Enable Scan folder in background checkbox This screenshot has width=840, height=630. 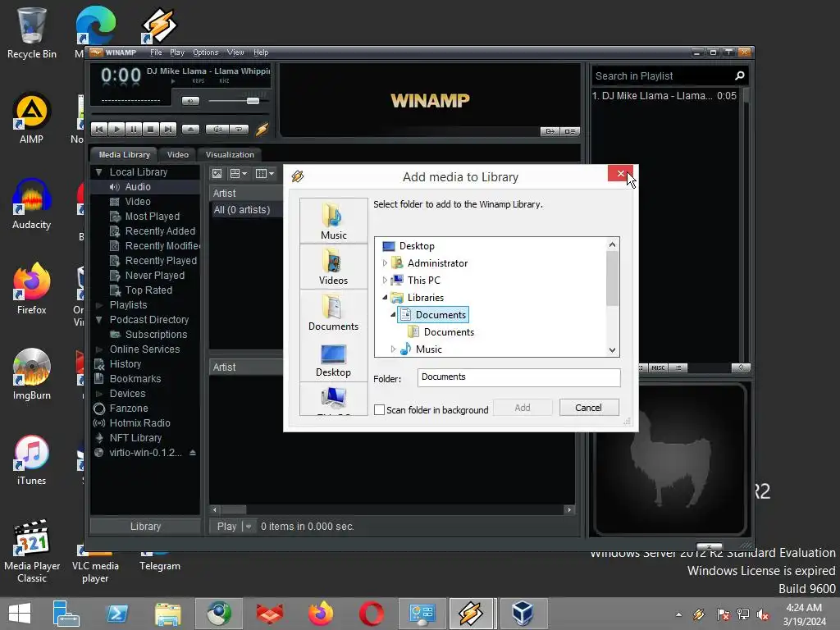coord(379,410)
